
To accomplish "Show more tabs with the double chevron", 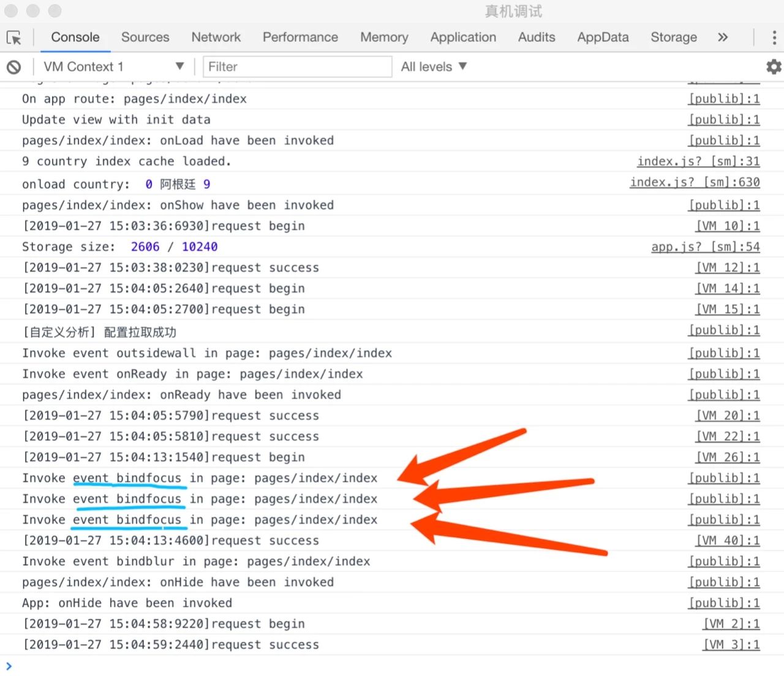I will [x=723, y=37].
